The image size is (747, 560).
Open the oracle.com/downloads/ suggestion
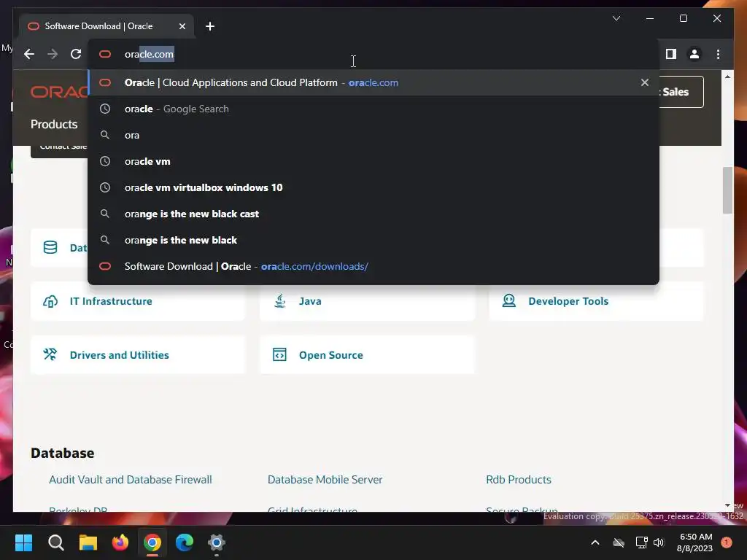[373, 266]
